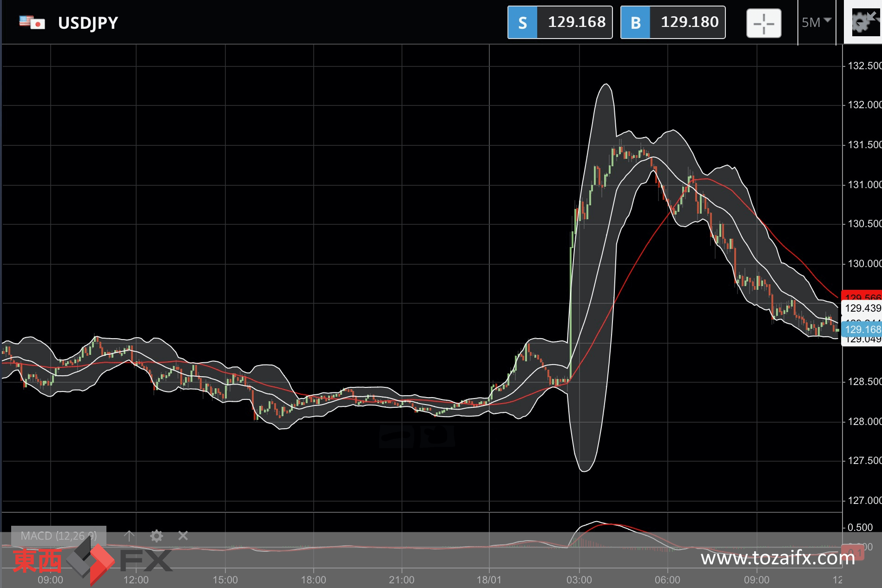Open MACD indicator settings gear
Image resolution: width=882 pixels, height=588 pixels.
[157, 536]
